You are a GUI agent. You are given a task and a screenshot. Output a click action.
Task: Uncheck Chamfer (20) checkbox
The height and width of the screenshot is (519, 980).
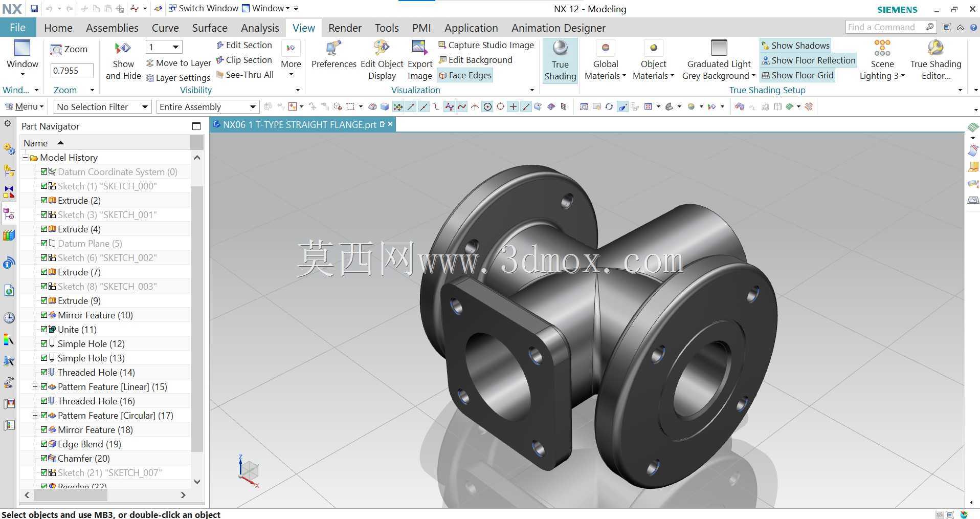click(44, 458)
